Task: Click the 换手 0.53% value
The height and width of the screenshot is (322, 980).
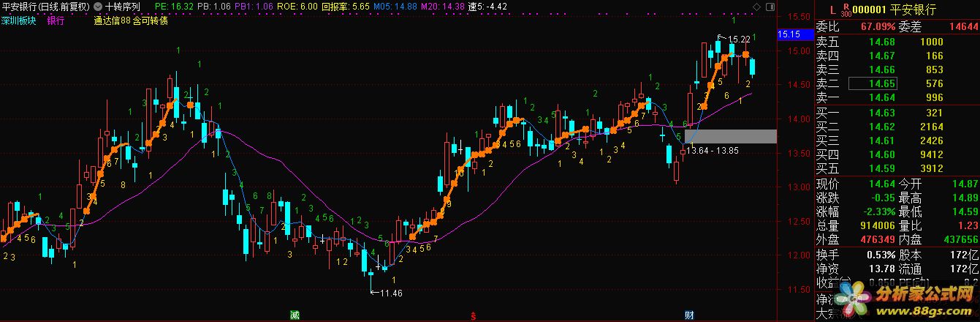Action: (881, 255)
